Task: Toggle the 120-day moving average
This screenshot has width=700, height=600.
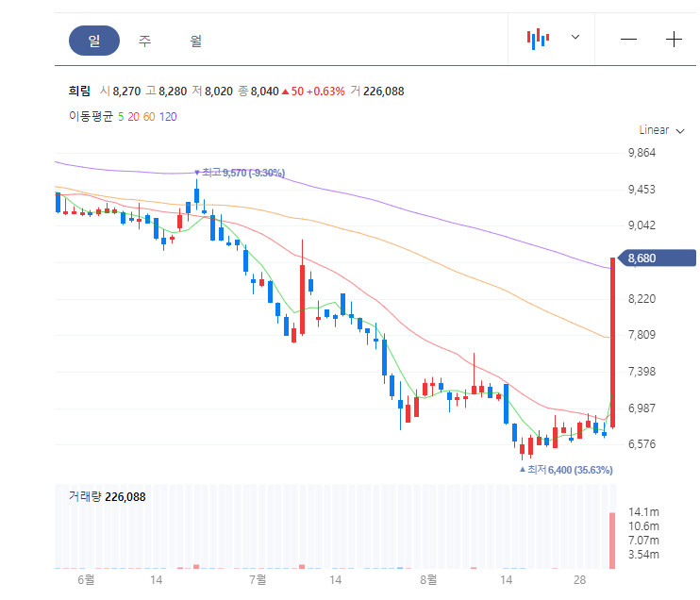Action: [x=168, y=117]
